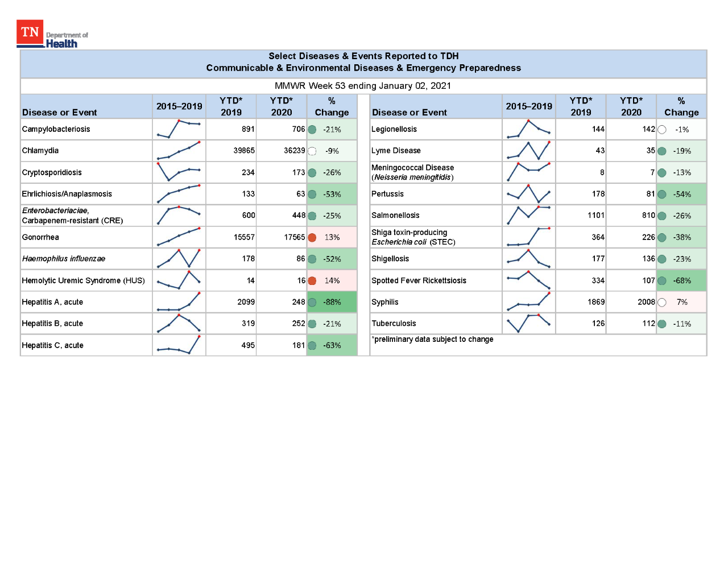
Task: Click the TN Department of Health logo
Action: 52,34
